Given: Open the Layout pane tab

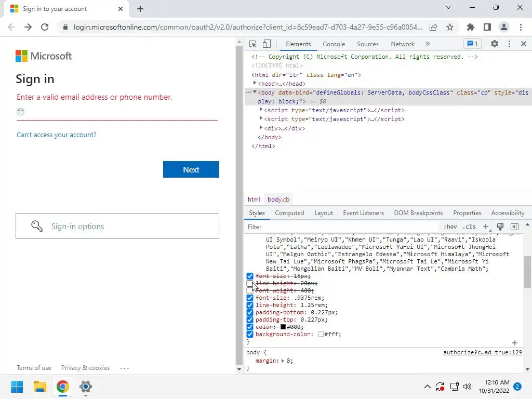Looking at the screenshot, I should click(323, 213).
